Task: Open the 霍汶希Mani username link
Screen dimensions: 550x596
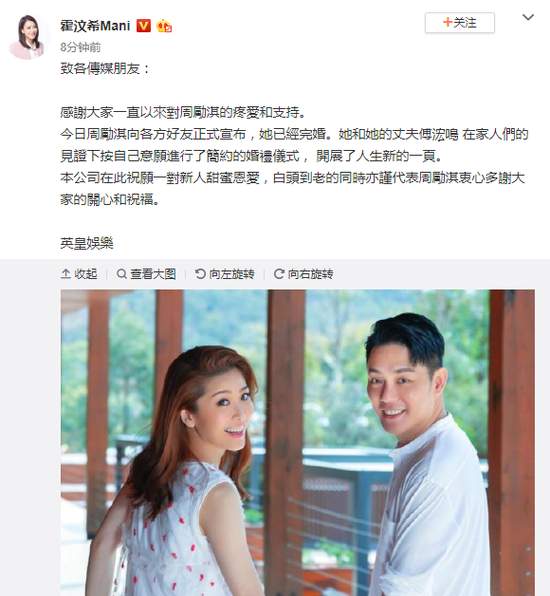Action: click(x=95, y=26)
